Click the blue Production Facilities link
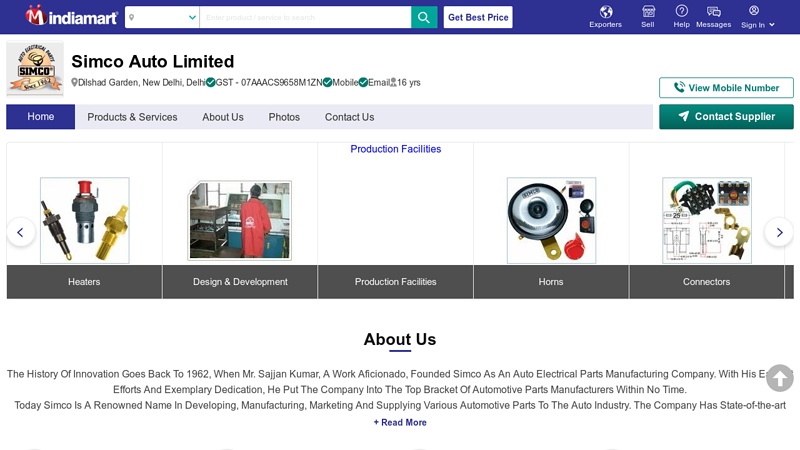This screenshot has width=800, height=450. click(x=395, y=149)
